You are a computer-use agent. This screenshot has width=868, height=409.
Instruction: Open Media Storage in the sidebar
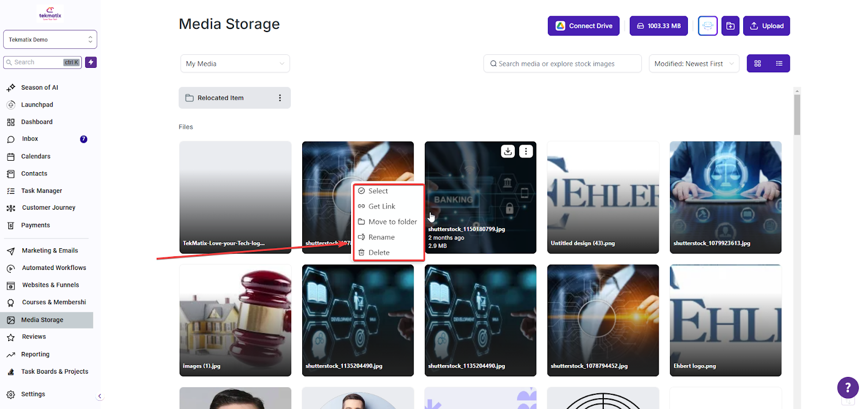click(x=47, y=320)
